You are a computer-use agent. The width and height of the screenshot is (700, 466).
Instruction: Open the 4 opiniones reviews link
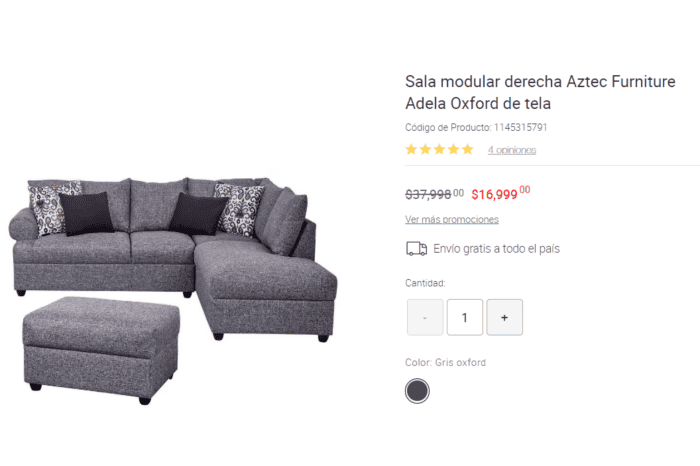(x=512, y=150)
